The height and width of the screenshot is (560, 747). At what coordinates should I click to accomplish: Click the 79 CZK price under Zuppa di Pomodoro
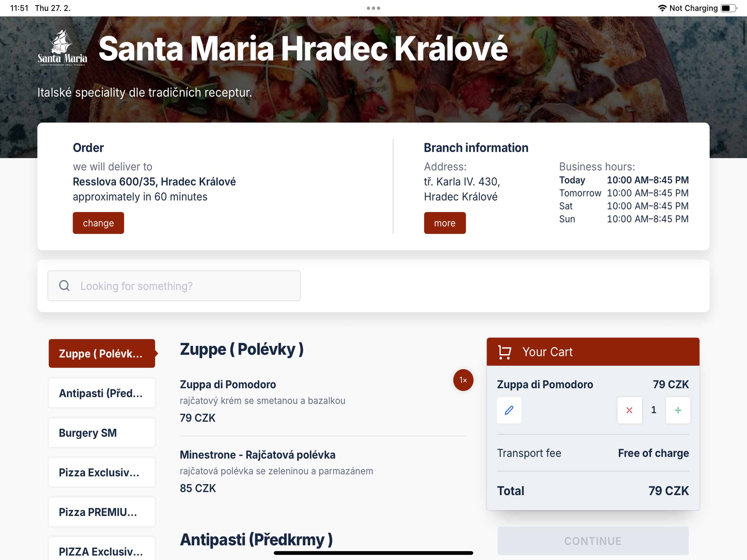(198, 418)
